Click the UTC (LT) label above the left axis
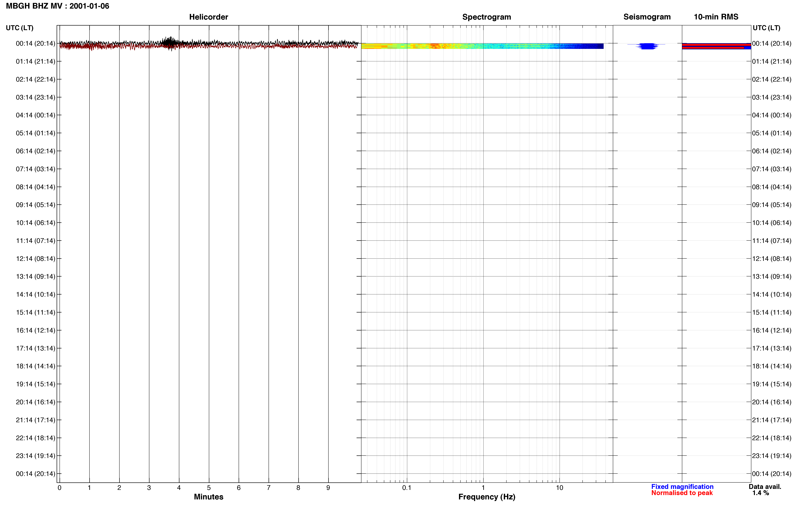This screenshot has height=508, width=812. point(19,28)
